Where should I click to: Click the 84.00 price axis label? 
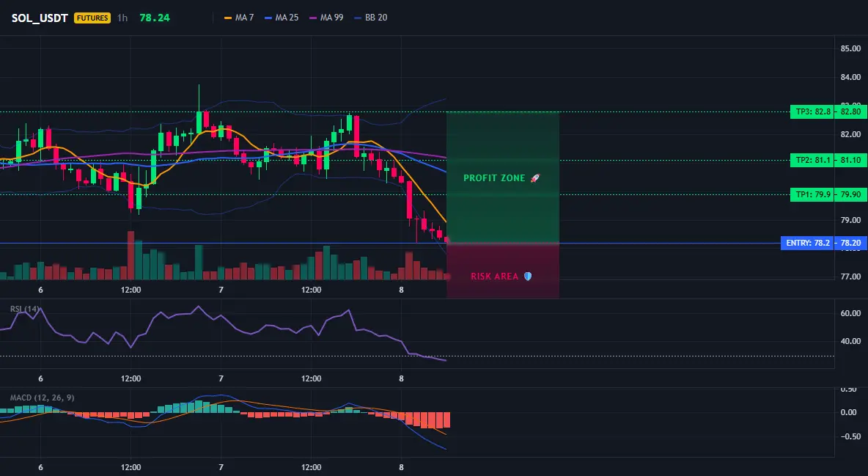[x=851, y=77]
